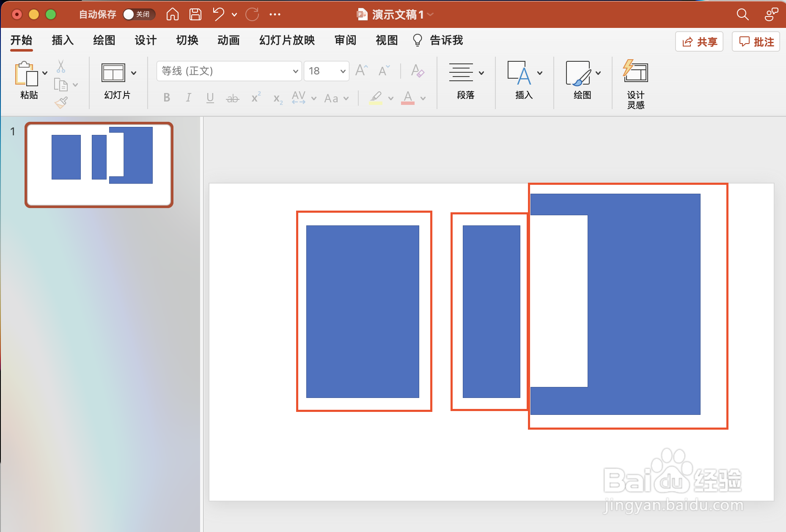The height and width of the screenshot is (532, 786).
Task: Select the large blue shape on right
Action: click(643, 304)
